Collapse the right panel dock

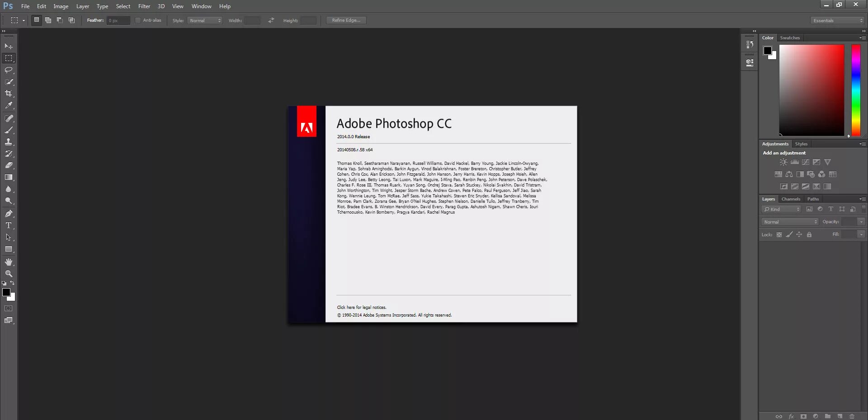pyautogui.click(x=864, y=31)
